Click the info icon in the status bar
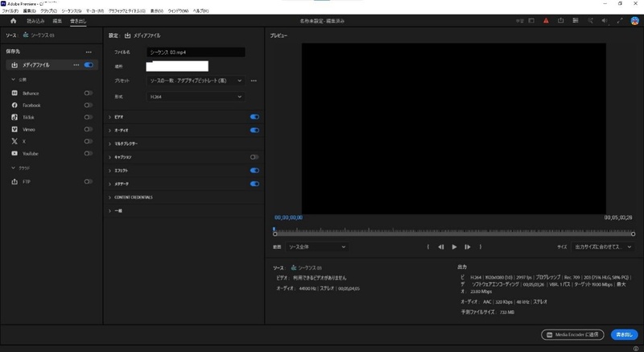The width and height of the screenshot is (644, 352). pyautogui.click(x=636, y=349)
